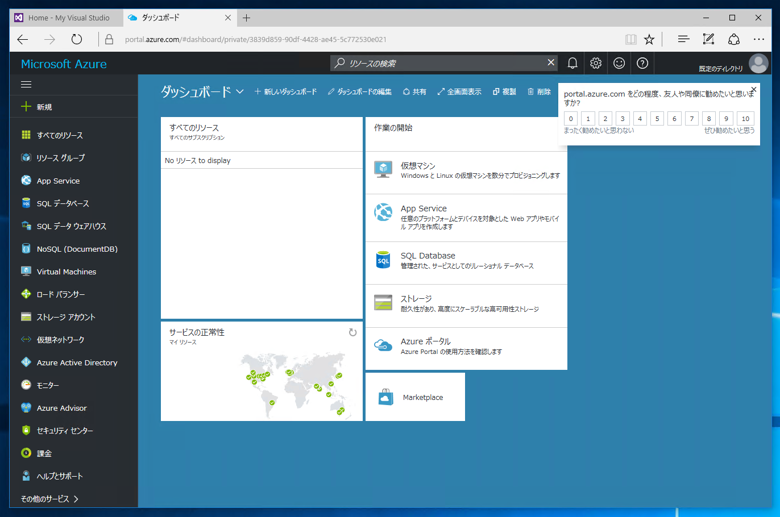Click the browser address bar URL
This screenshot has height=517, width=780.
[x=255, y=39]
